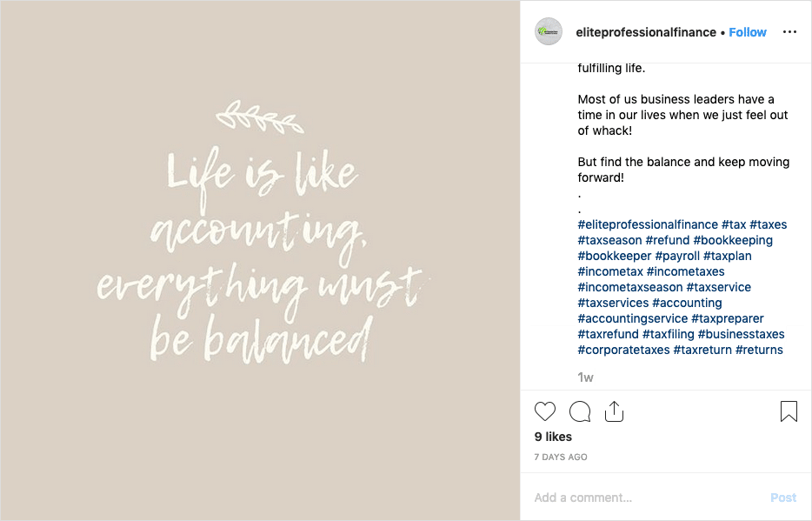
Task: Open eliteprofessionalfinance username link
Action: coord(645,32)
